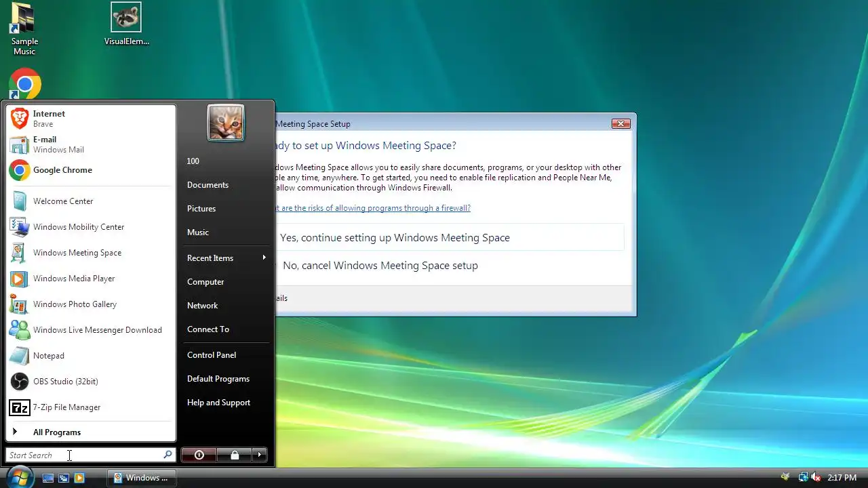Open Windows Photo Gallery
This screenshot has width=868, height=488.
tap(91, 304)
